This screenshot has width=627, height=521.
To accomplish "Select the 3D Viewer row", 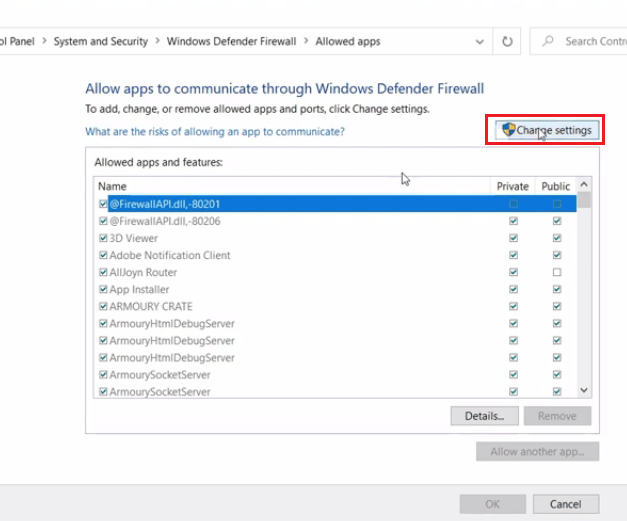I will click(x=336, y=238).
